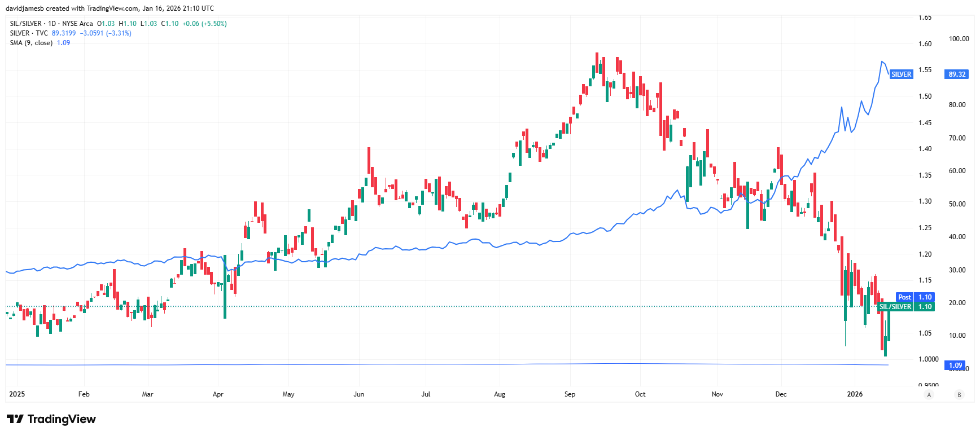Click the "30.00" silver scale label
This screenshot has width=980, height=436.
pos(957,270)
